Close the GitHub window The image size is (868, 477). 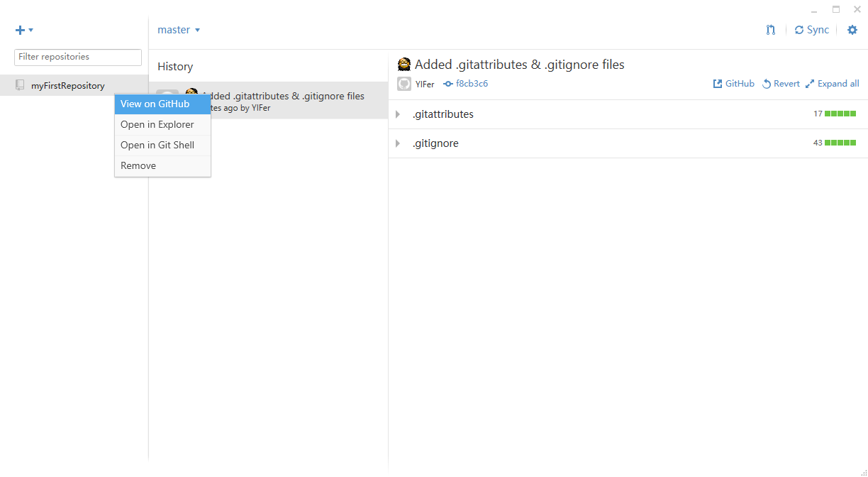(857, 9)
